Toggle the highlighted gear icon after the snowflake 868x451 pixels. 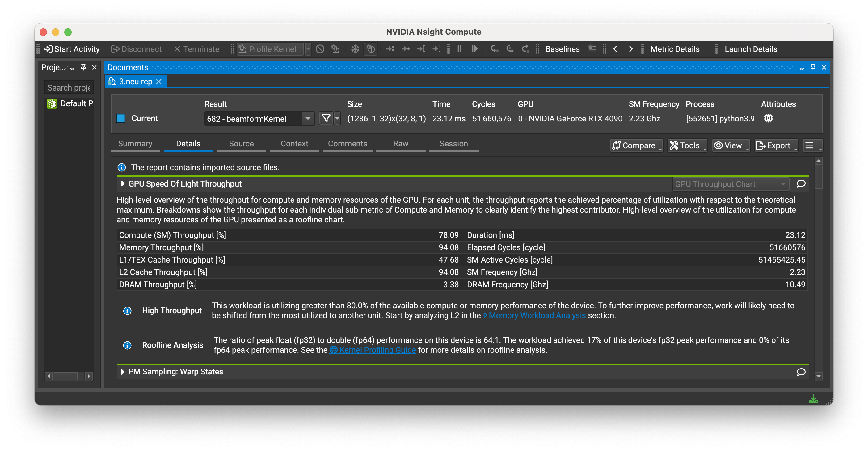[x=371, y=49]
